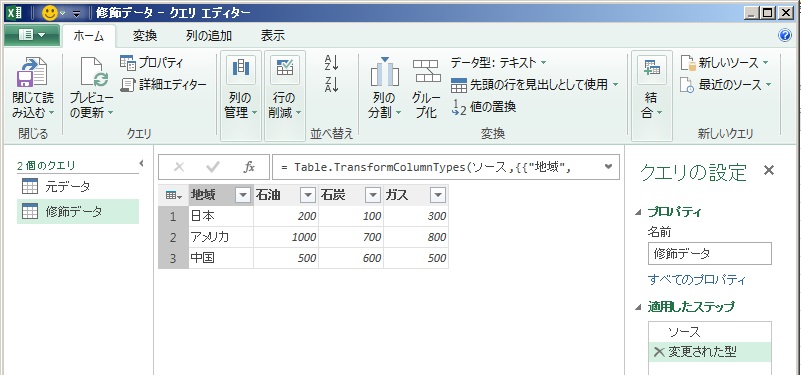The height and width of the screenshot is (375, 801).
Task: Confirm the formula with the checkmark icon
Action: pyautogui.click(x=213, y=167)
